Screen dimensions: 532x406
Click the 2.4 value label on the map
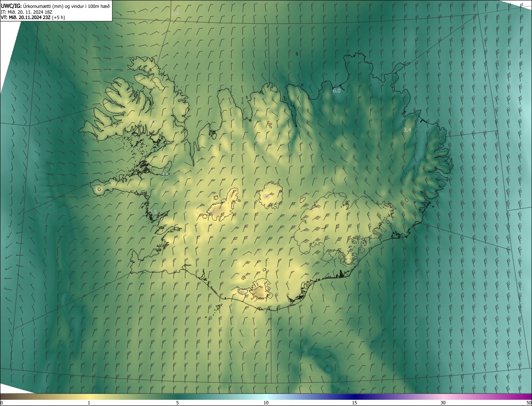pyautogui.click(x=175, y=14)
